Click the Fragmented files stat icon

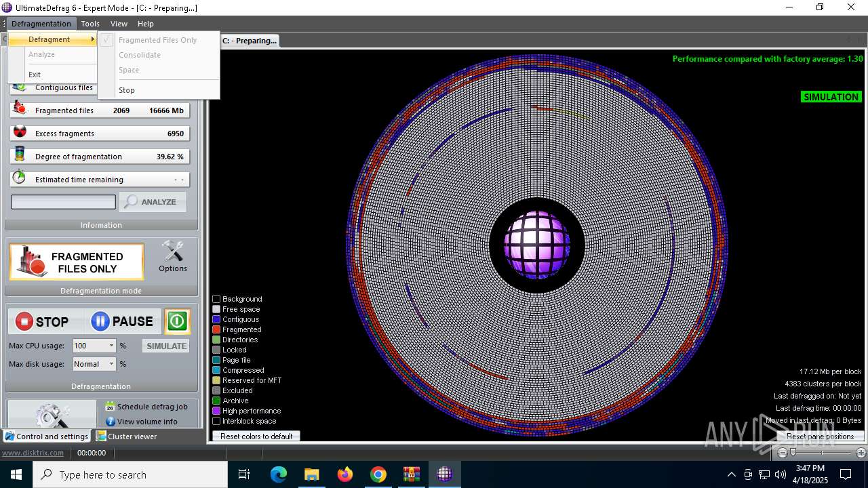click(20, 109)
